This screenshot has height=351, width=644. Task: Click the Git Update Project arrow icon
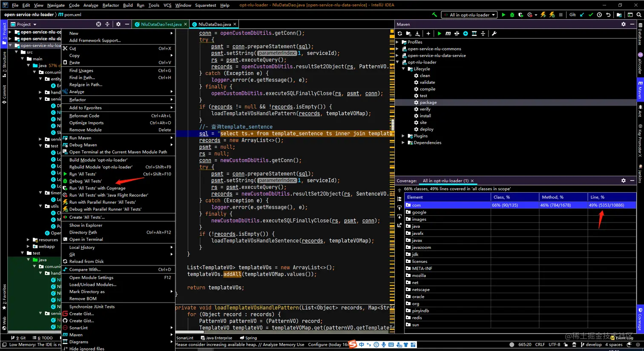[582, 15]
